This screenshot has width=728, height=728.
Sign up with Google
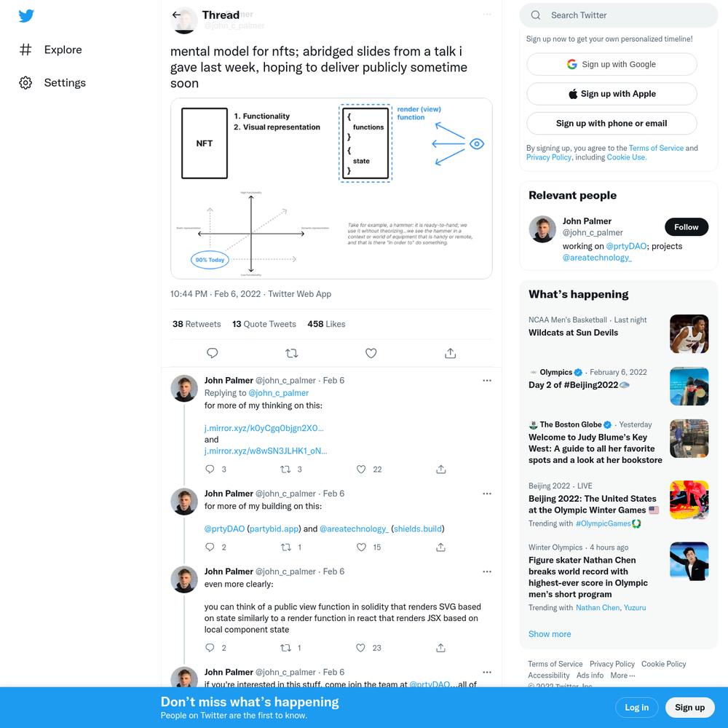tap(612, 64)
